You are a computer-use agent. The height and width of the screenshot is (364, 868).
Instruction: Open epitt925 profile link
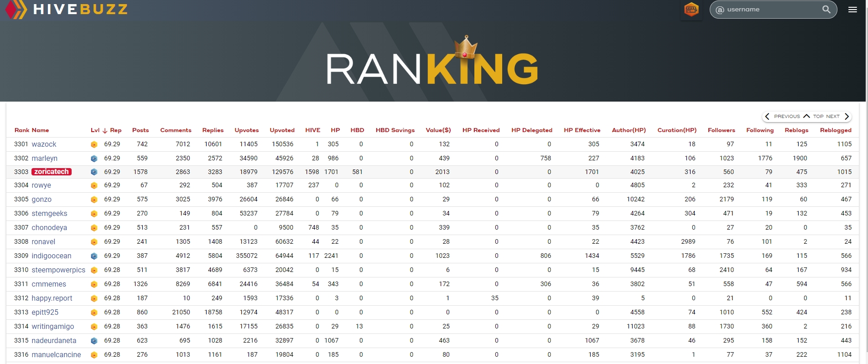pyautogui.click(x=45, y=313)
